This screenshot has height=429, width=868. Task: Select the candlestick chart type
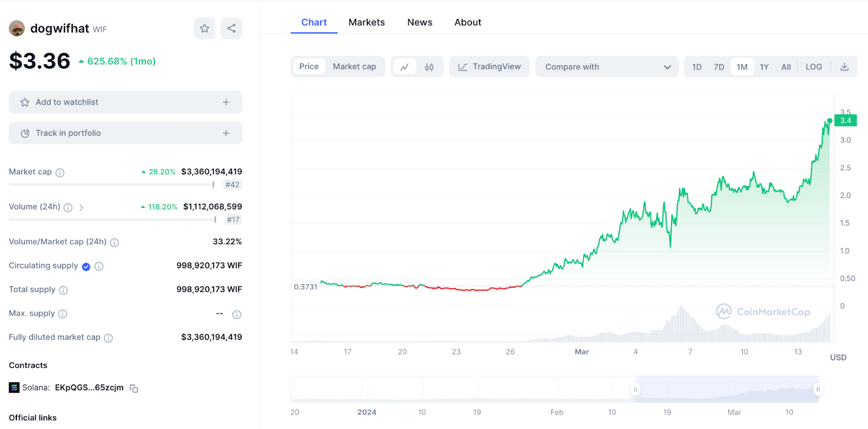point(429,67)
